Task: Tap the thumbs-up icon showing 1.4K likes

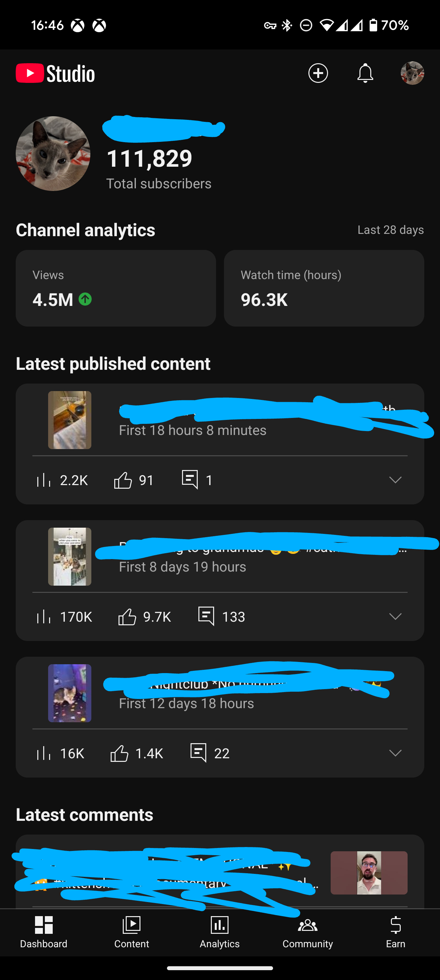Action: (x=119, y=753)
